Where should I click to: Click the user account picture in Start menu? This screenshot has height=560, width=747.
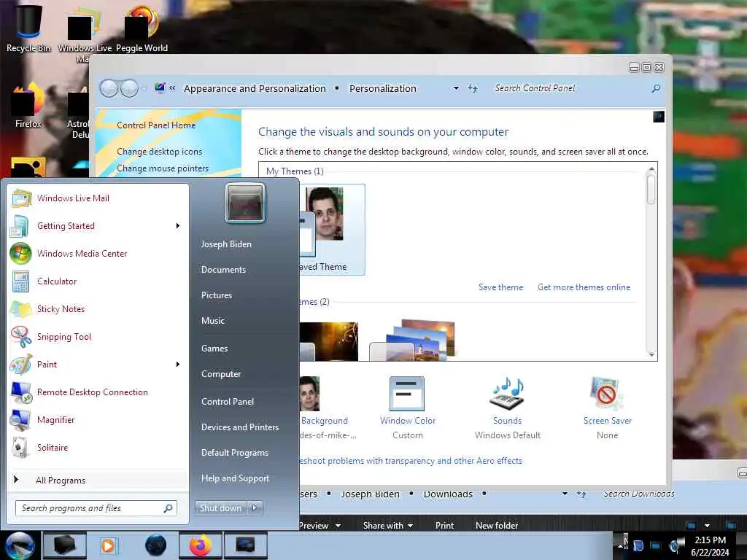tap(245, 203)
